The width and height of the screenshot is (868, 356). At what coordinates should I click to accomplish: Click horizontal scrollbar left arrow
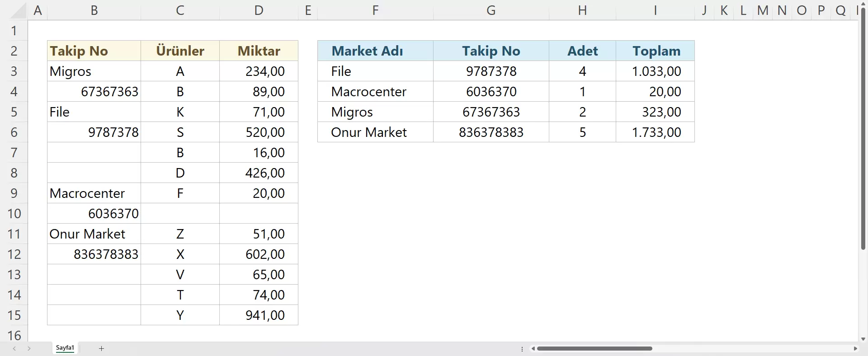click(x=533, y=348)
